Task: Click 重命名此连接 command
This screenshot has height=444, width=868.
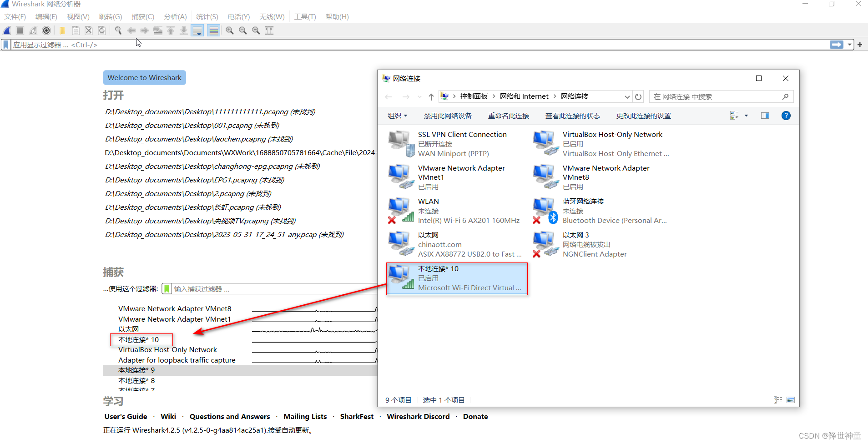Action: coord(509,116)
